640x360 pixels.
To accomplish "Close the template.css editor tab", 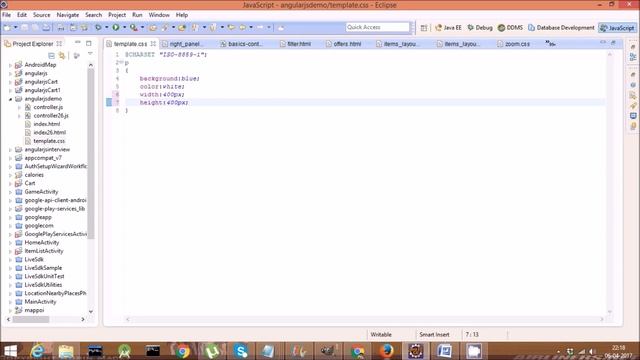I will pyautogui.click(x=153, y=43).
